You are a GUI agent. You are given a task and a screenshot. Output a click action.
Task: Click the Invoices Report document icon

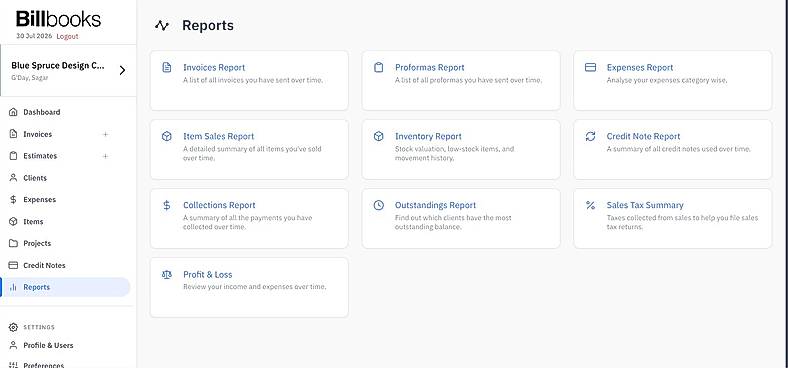coord(167,67)
